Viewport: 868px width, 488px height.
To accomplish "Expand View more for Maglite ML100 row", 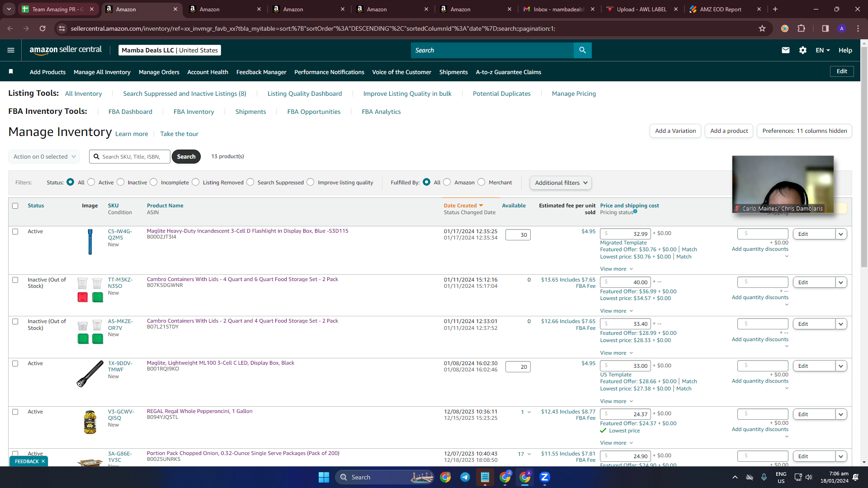I will 617,401.
